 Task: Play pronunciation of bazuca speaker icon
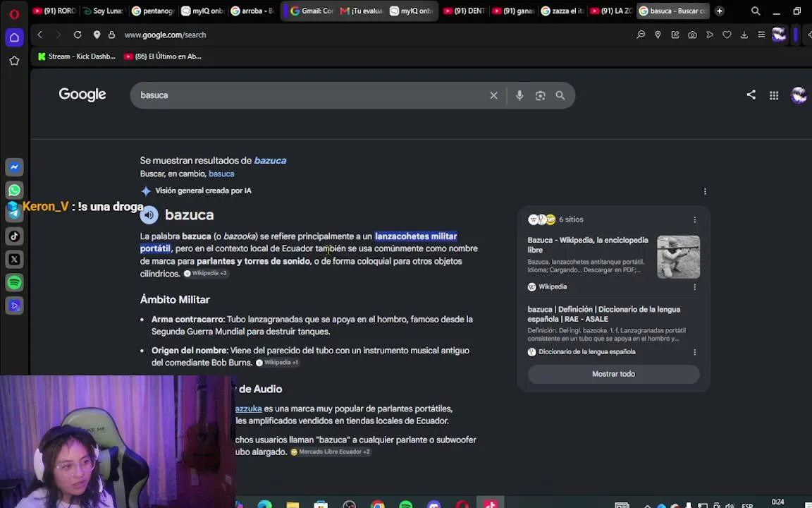point(149,214)
